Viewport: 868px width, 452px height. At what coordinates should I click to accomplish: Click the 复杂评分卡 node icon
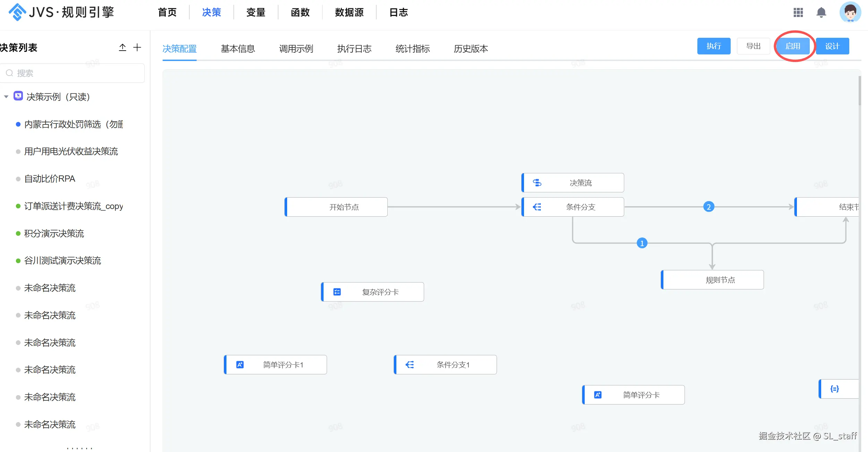[x=337, y=292]
